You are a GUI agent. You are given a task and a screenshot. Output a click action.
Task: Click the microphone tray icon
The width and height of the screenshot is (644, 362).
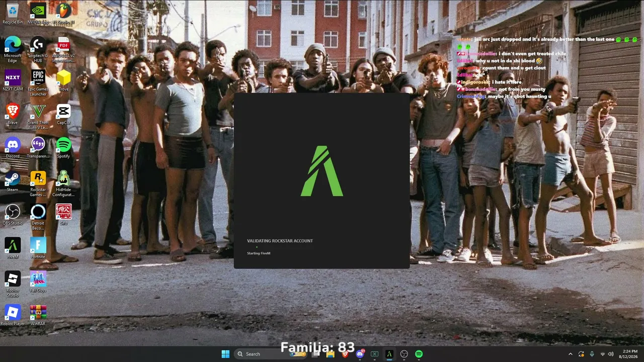[x=592, y=354]
